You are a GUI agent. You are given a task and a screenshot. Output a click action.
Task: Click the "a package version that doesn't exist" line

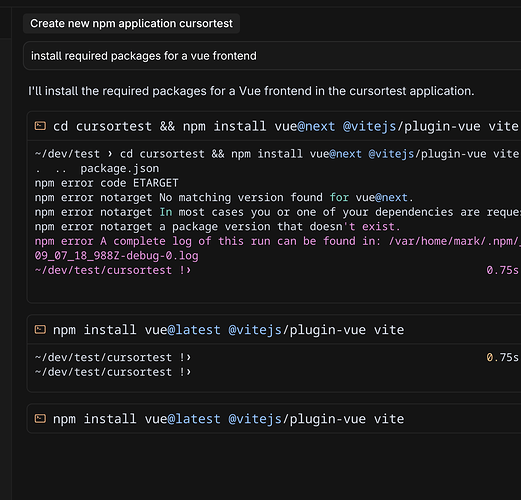217,227
